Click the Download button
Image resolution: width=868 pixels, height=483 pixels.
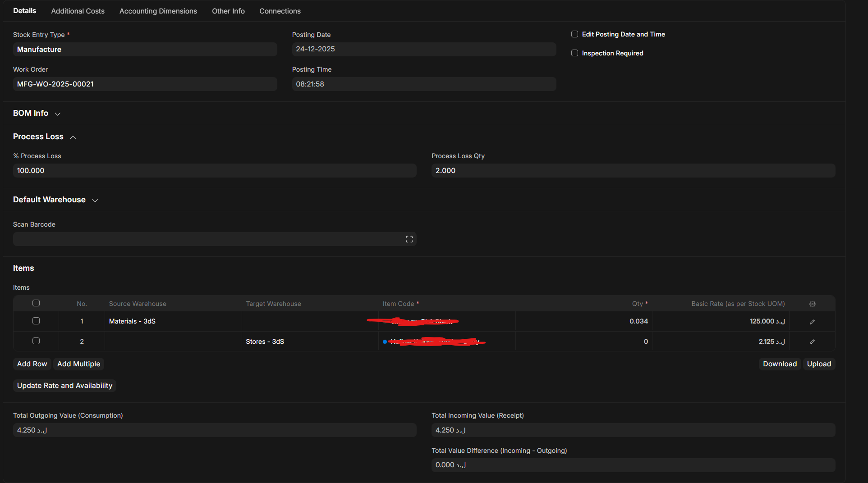(780, 364)
